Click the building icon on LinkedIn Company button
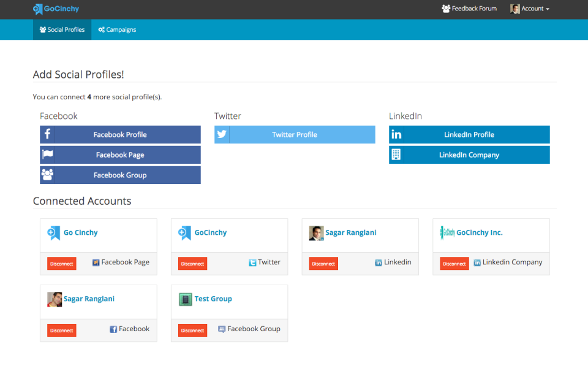The height and width of the screenshot is (368, 588). [x=396, y=155]
